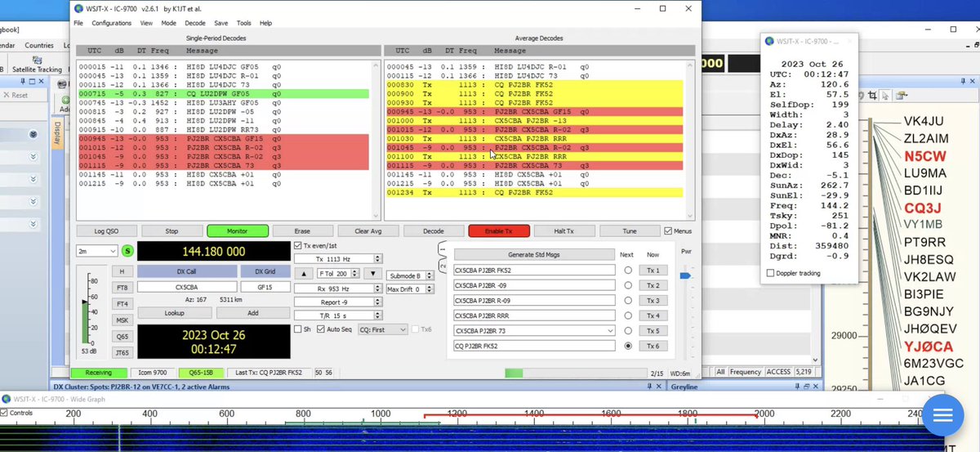Open the Decode menu
The width and height of the screenshot is (980, 452).
tap(195, 23)
